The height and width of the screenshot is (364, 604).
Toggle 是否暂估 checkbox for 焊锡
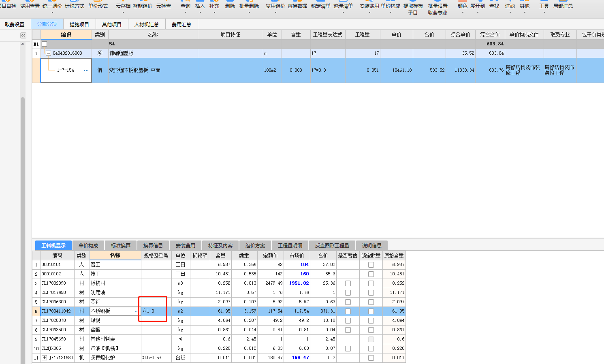click(348, 321)
